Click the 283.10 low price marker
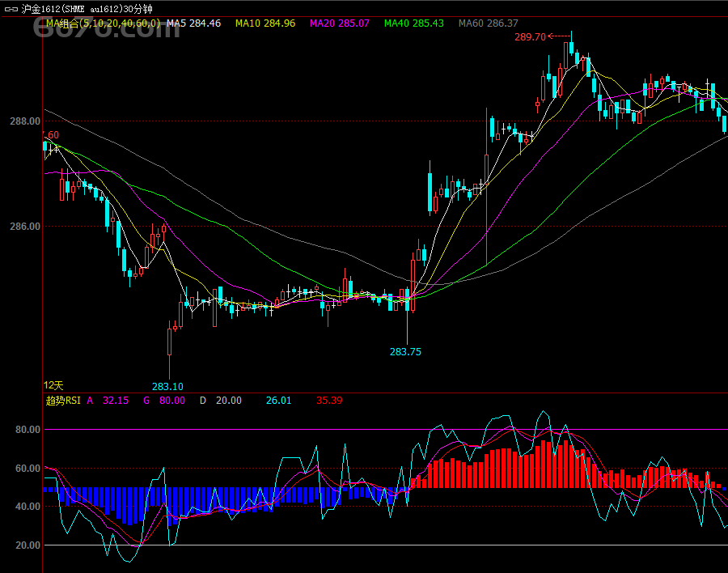728x573 pixels. coord(167,387)
